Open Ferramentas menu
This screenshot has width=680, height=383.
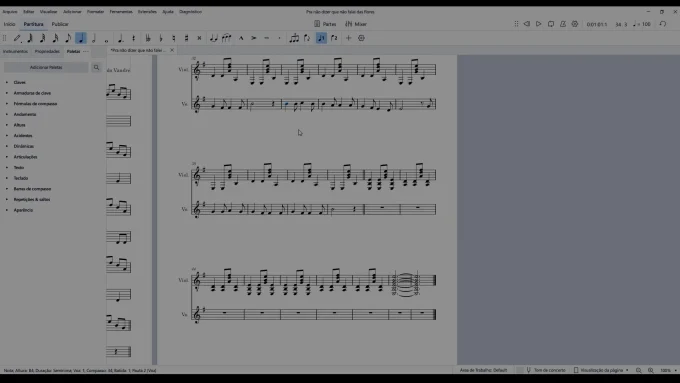pyautogui.click(x=121, y=12)
